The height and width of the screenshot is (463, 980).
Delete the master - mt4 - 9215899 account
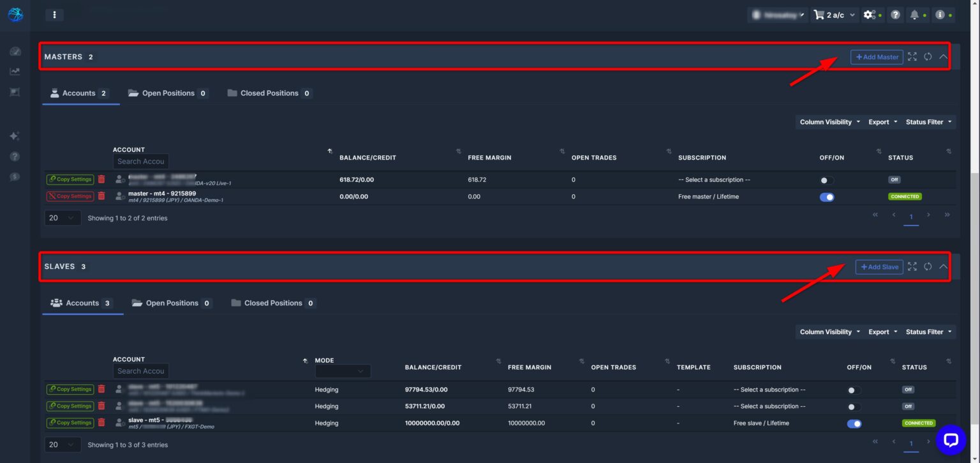tap(101, 196)
